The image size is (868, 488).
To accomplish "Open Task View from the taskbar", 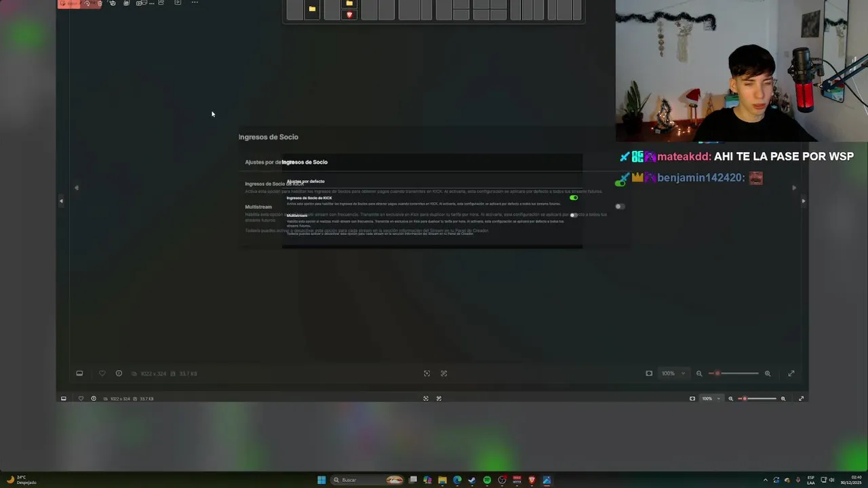I will click(412, 480).
